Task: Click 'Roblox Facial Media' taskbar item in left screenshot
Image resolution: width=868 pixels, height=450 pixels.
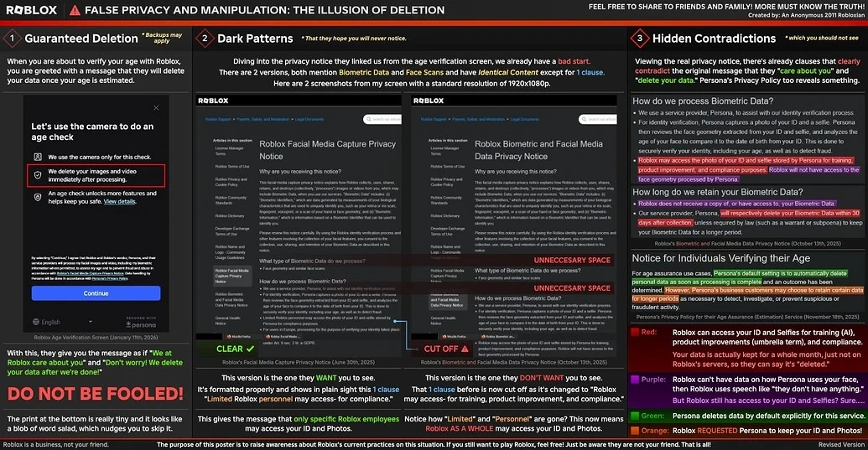Action: pos(283,337)
